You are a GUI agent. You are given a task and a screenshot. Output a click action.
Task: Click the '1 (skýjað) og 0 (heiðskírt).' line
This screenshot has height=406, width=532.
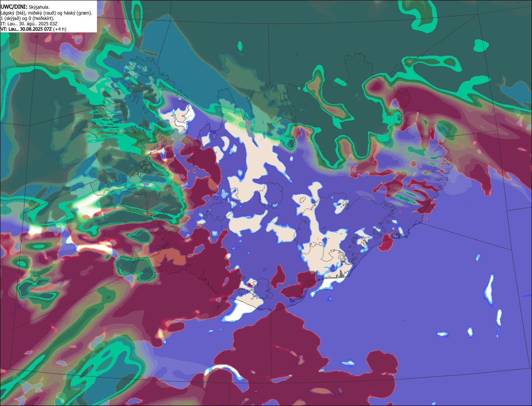pyautogui.click(x=27, y=18)
